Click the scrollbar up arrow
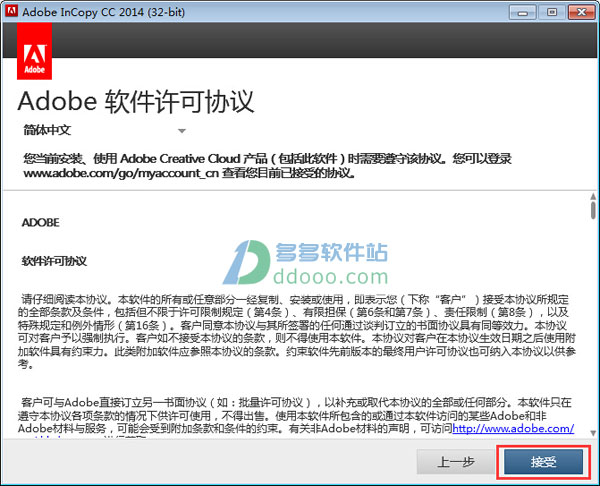The width and height of the screenshot is (600, 486). (593, 196)
